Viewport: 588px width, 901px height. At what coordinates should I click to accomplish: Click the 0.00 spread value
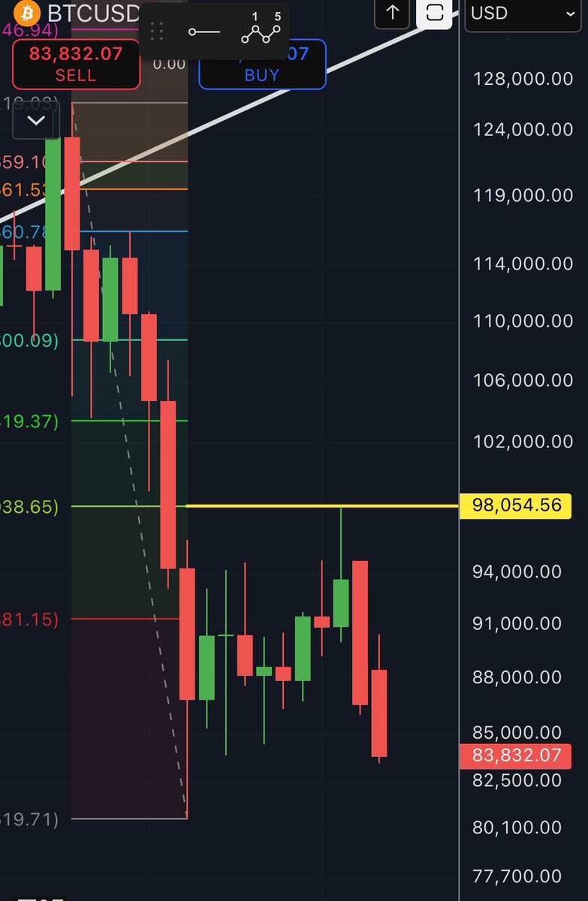tap(169, 65)
